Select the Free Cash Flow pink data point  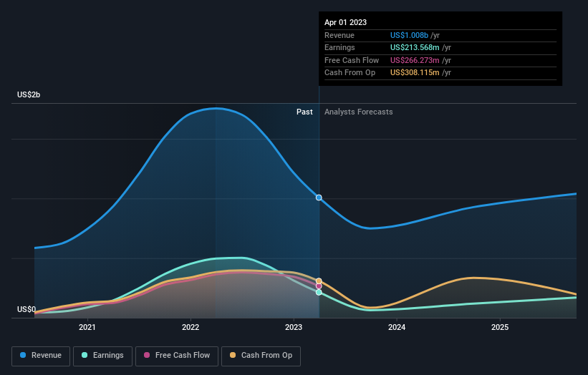point(319,286)
